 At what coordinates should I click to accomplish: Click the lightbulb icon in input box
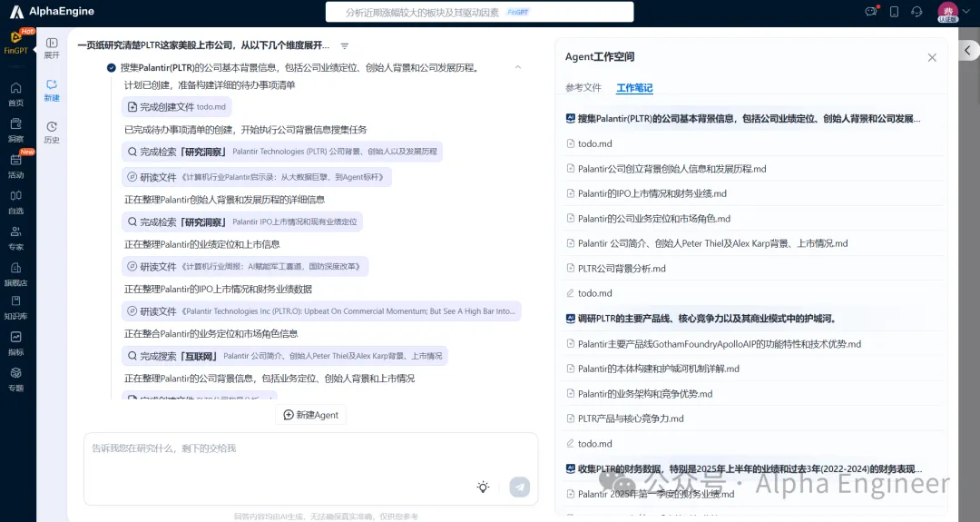483,488
